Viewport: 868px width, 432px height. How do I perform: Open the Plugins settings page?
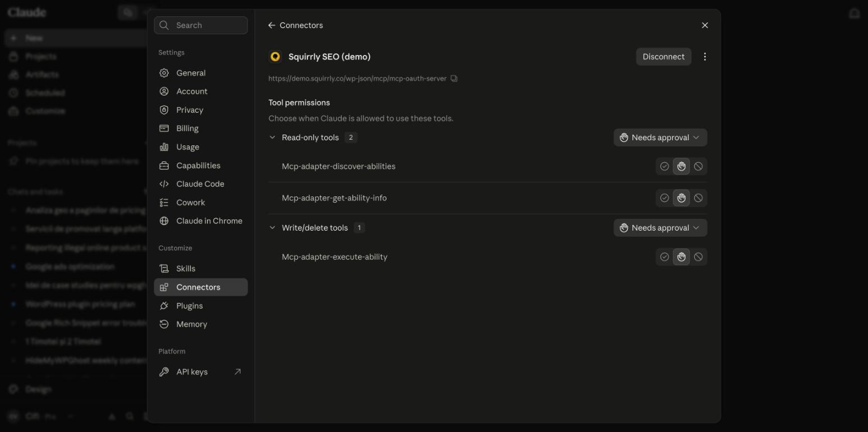pyautogui.click(x=200, y=306)
